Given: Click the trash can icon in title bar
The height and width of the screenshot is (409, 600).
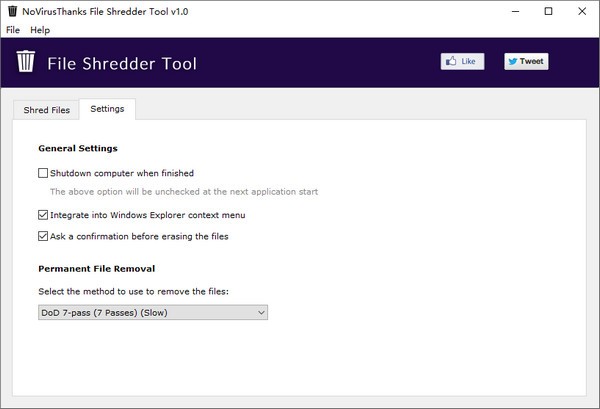Looking at the screenshot, I should (12, 11).
